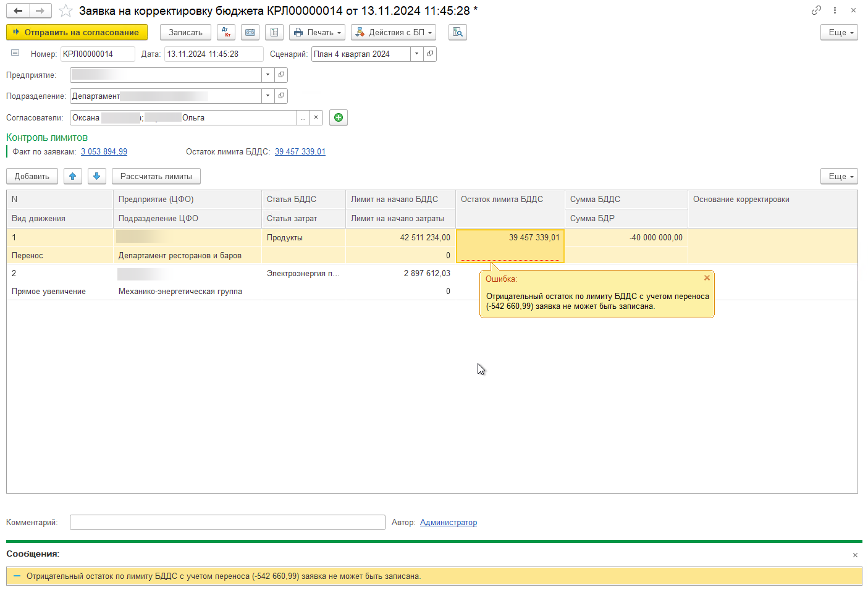Copy a link to this document
The image size is (868, 590).
click(x=816, y=11)
